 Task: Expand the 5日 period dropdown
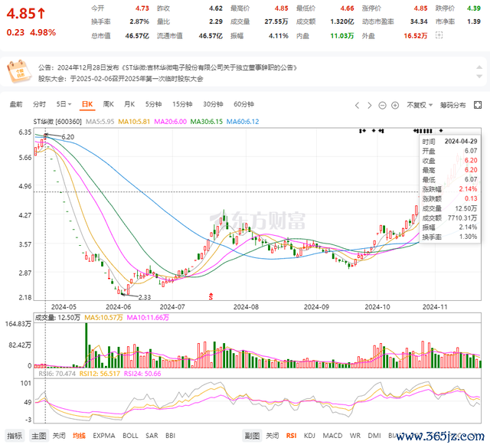[64, 104]
